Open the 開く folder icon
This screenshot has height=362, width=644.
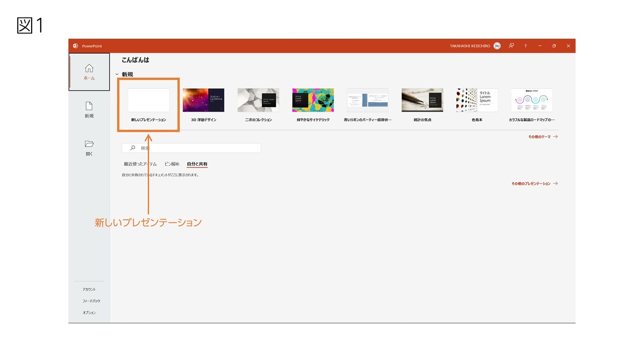pyautogui.click(x=89, y=144)
